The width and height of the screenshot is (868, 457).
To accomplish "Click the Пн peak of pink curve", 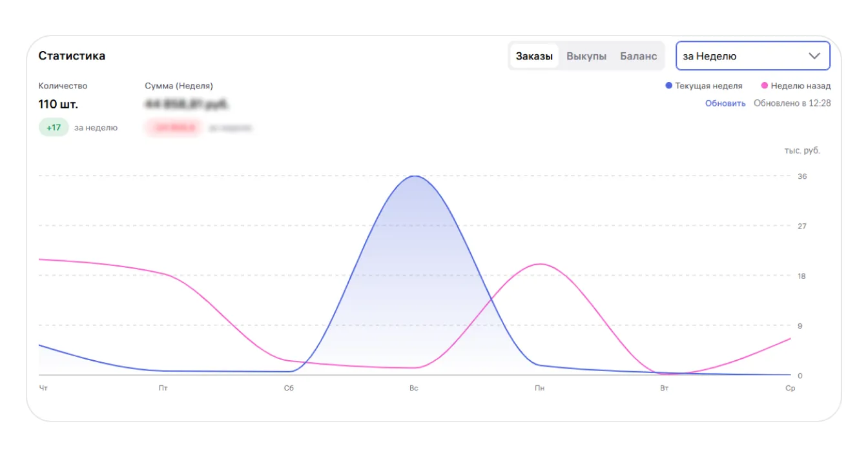I will point(539,264).
